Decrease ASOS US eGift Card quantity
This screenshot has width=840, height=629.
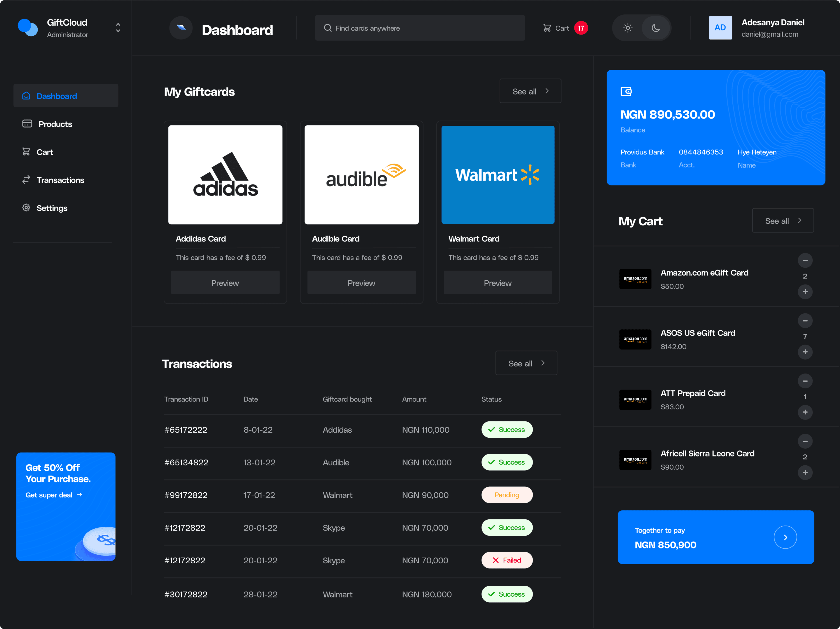click(x=805, y=321)
